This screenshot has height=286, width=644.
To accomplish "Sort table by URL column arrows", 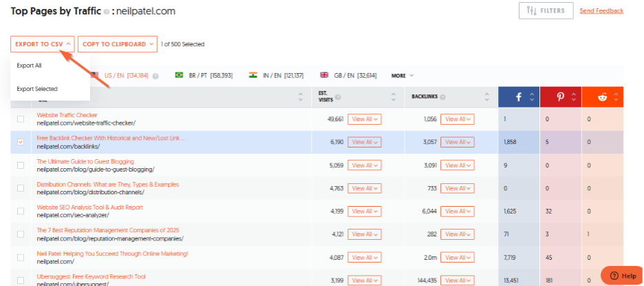I will (x=301, y=97).
